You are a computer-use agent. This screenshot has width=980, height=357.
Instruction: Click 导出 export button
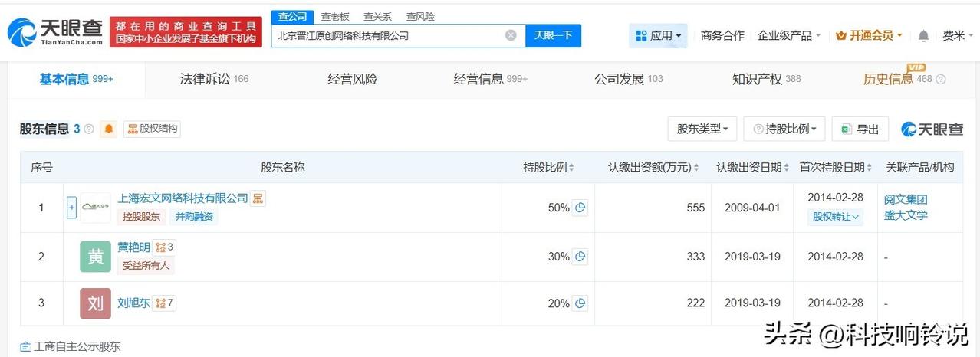click(x=860, y=129)
